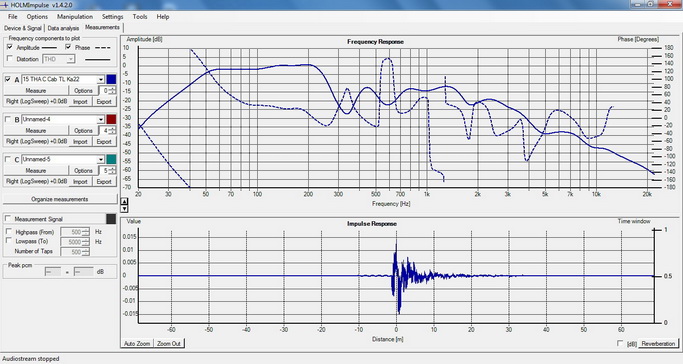The width and height of the screenshot is (683, 364).
Task: Click the blue color swatch for slot A
Action: [x=112, y=79]
